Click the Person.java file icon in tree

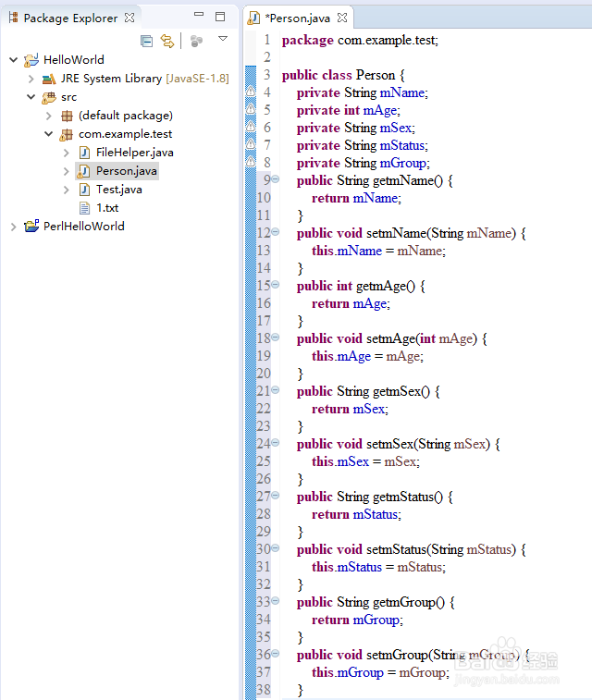coord(83,171)
